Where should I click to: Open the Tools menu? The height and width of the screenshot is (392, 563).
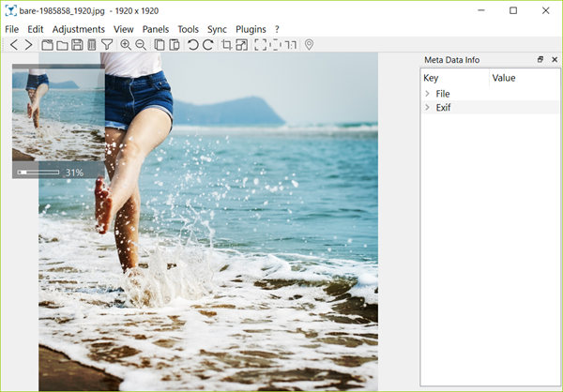coord(189,29)
